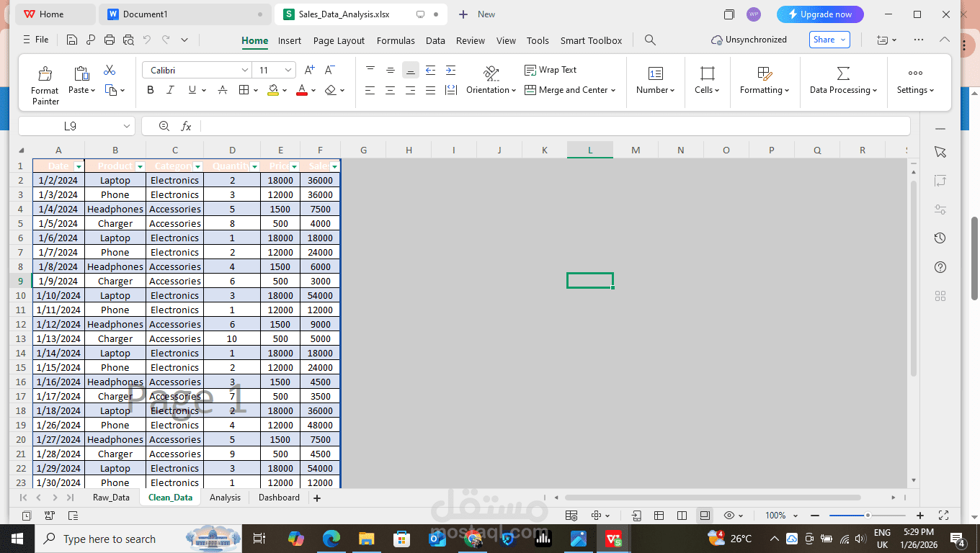Toggle Underline formatting
Viewport: 980px width, 553px height.
(x=192, y=90)
